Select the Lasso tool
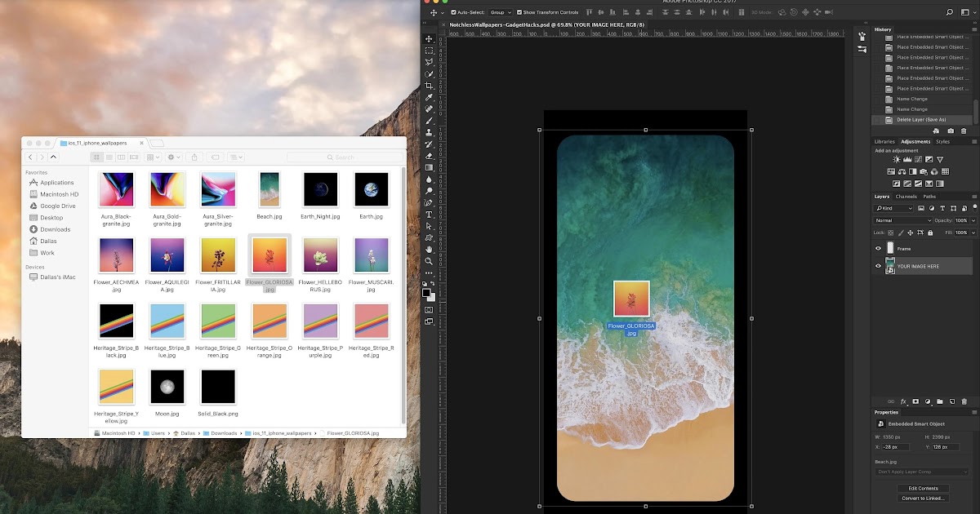Viewport: 980px width, 514px height. [x=430, y=62]
